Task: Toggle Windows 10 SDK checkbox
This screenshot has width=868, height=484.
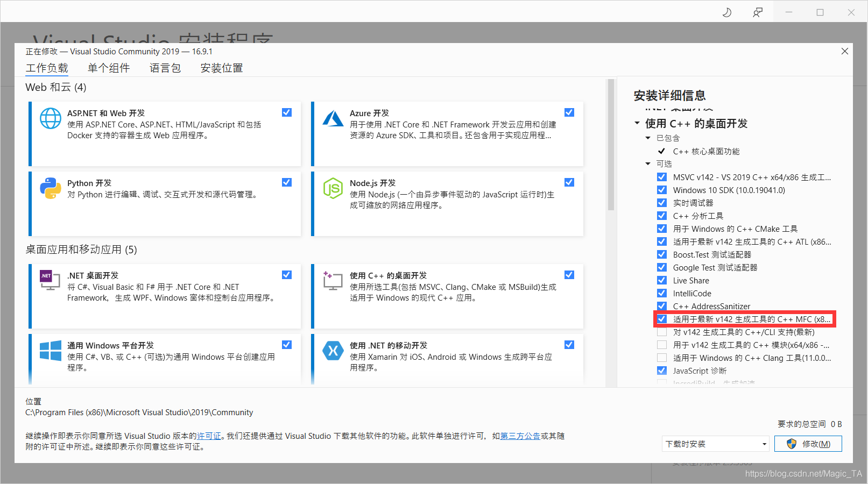Action: pos(662,190)
